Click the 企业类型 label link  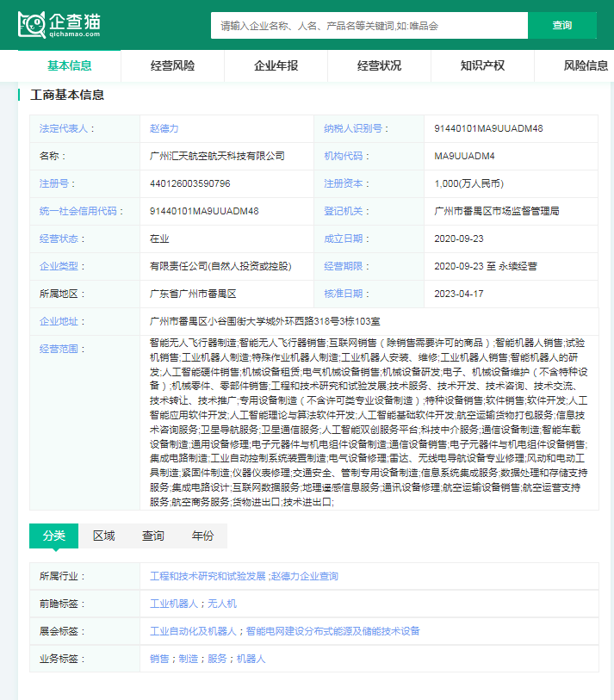coord(59,267)
